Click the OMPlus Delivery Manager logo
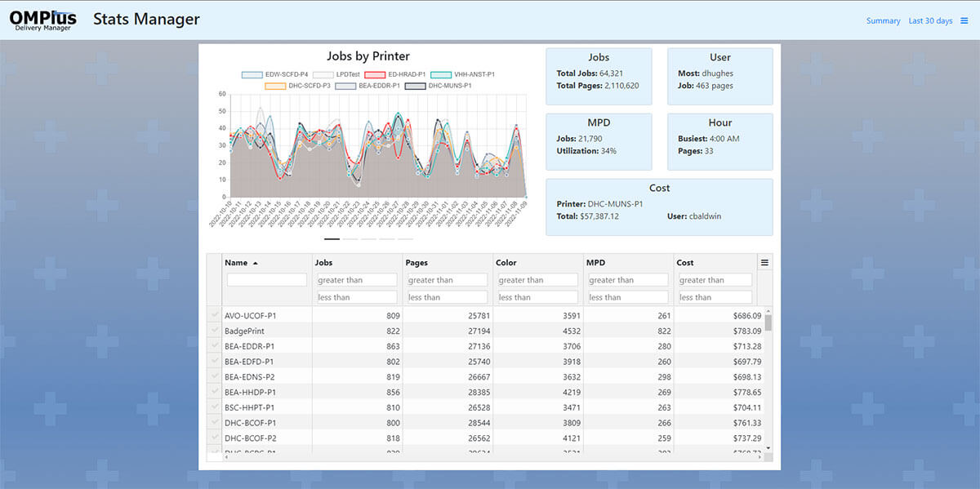Image resolution: width=980 pixels, height=489 pixels. pyautogui.click(x=44, y=20)
